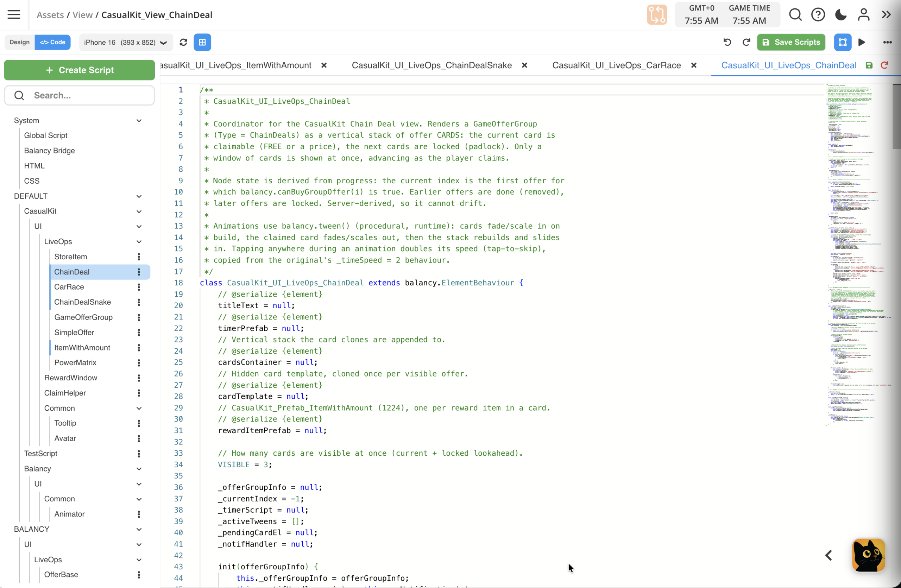Open the user account icon
901x588 pixels.
864,15
